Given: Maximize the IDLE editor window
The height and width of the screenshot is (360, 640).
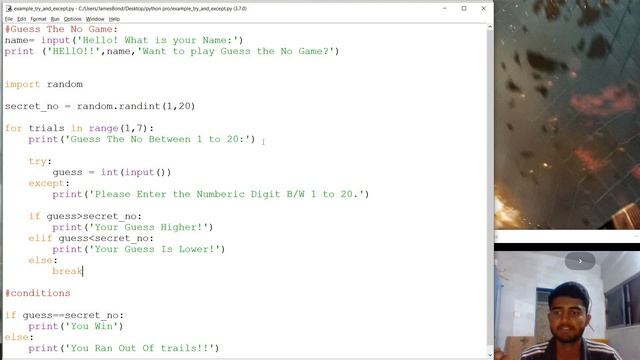Looking at the screenshot, I should coord(464,8).
